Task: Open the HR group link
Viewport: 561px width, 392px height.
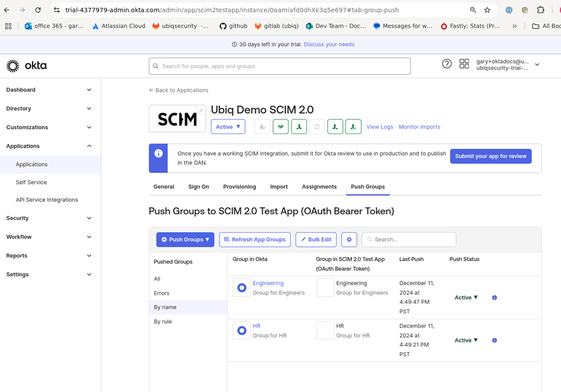Action: [257, 326]
